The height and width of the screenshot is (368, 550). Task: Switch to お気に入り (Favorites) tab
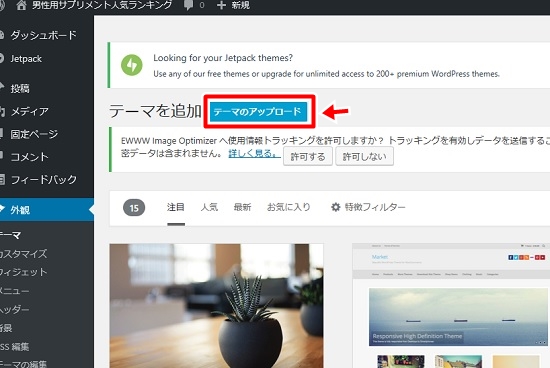(288, 207)
